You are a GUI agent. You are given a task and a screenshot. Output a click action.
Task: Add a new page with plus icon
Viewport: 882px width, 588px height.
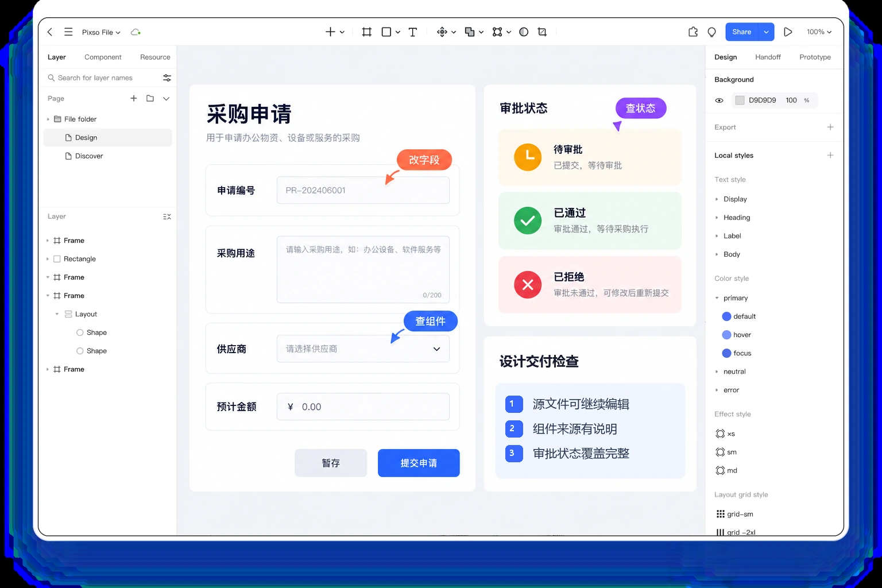[x=134, y=98]
